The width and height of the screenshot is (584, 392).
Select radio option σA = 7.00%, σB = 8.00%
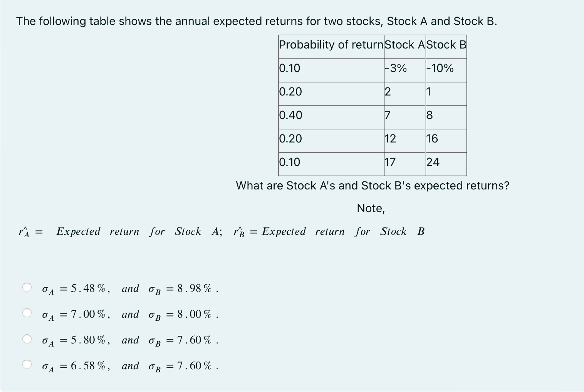coord(27,313)
